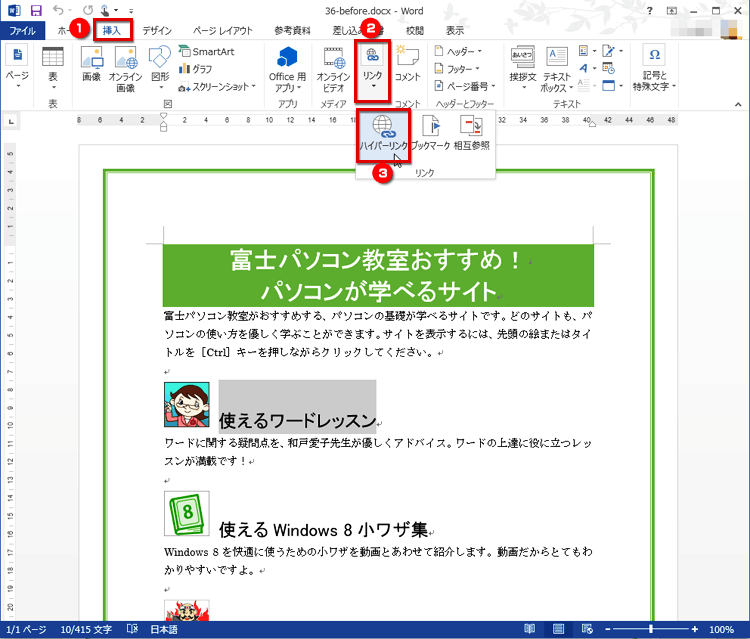This screenshot has height=639, width=750.
Task: Insert a SmartArt graphic
Action: [x=207, y=51]
